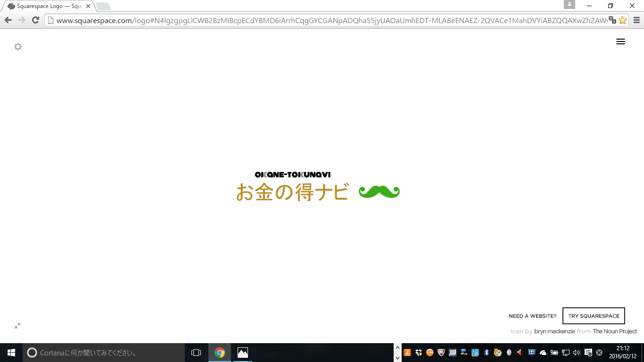The height and width of the screenshot is (362, 644).
Task: Select the green mustache icon in logo
Action: click(x=379, y=192)
